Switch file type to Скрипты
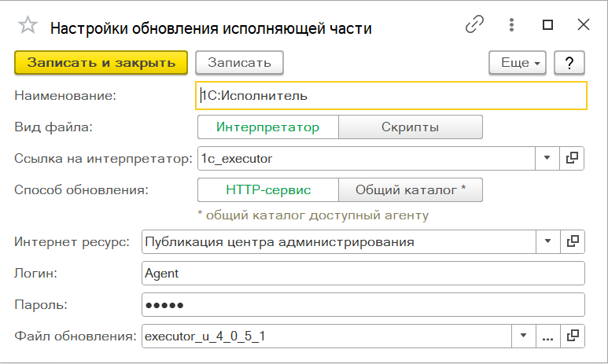This screenshot has width=608, height=364. (x=410, y=127)
